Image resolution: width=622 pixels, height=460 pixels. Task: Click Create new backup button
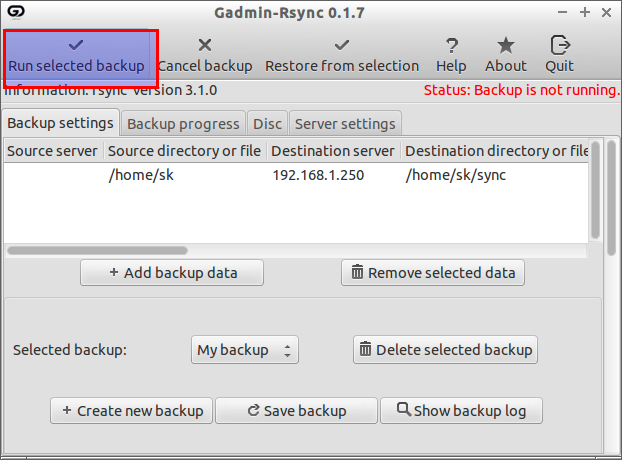pos(132,411)
